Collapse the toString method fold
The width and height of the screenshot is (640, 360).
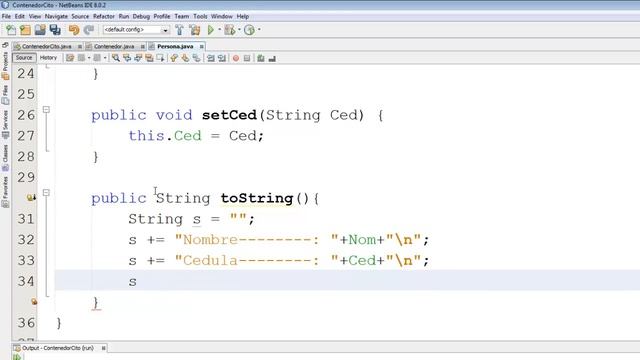(46, 192)
